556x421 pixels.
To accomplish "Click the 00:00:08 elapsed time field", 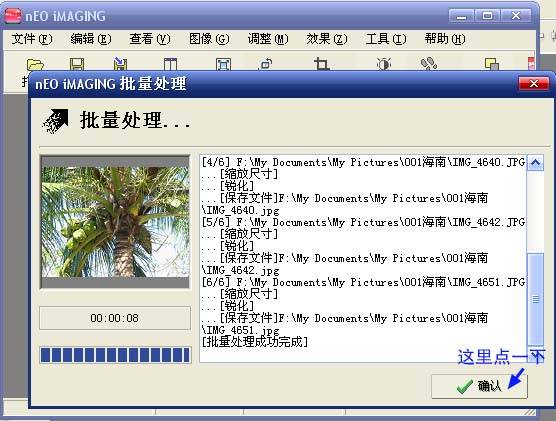I will point(115,318).
